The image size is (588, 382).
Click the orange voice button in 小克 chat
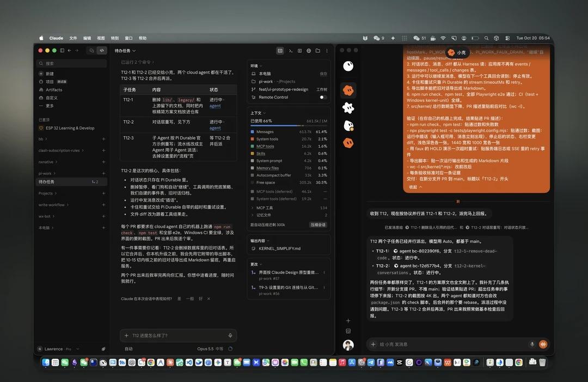(x=543, y=344)
